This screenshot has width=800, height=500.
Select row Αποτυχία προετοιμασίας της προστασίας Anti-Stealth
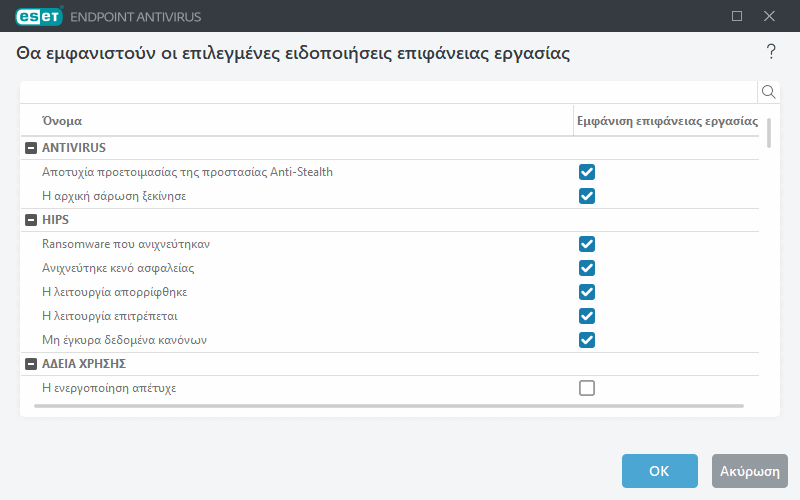pyautogui.click(x=187, y=172)
